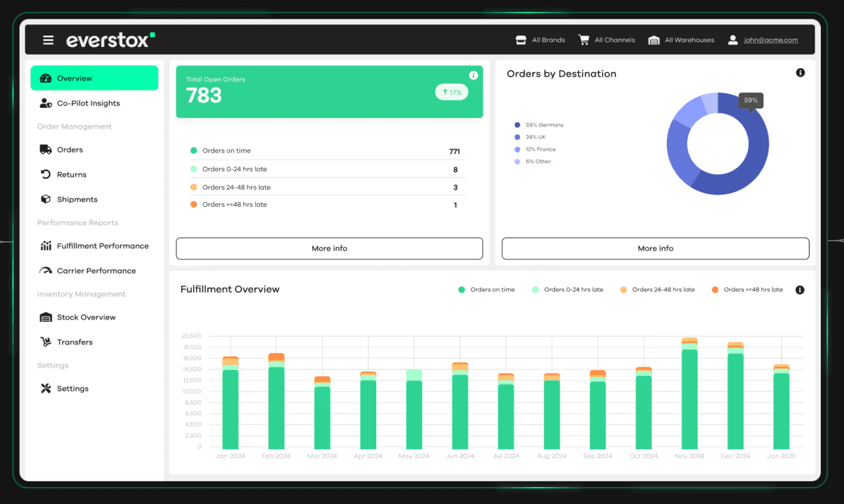Click the All Warehouses building icon

[x=654, y=40]
